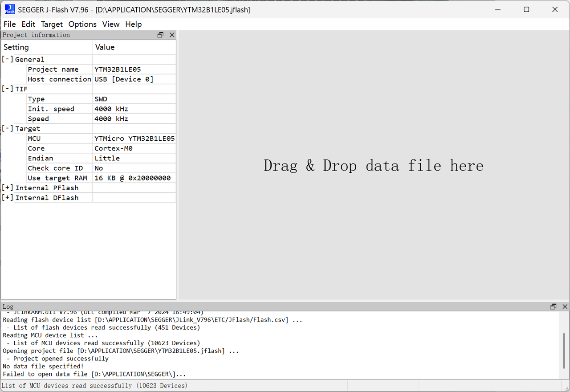Screen dimensions: 570x392
Task: Select the MCU value YTMicro YTM32B1LE05
Action: click(134, 139)
